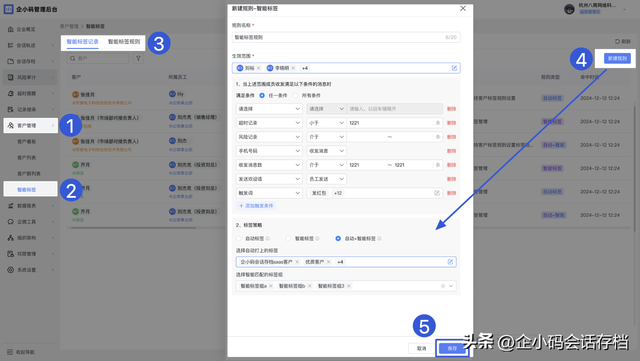Screen dimensions: 640x361
Task: Select the 所有条件 radio button
Action: [296, 95]
